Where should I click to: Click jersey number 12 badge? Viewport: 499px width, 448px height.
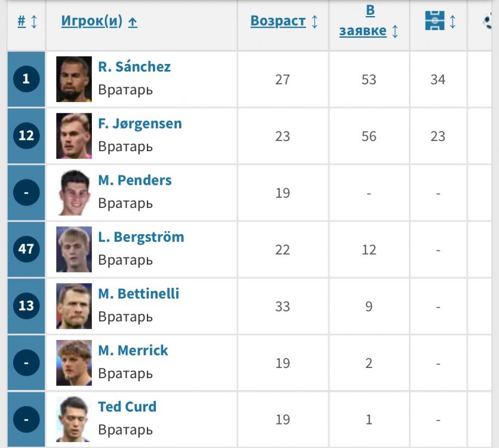[26, 136]
